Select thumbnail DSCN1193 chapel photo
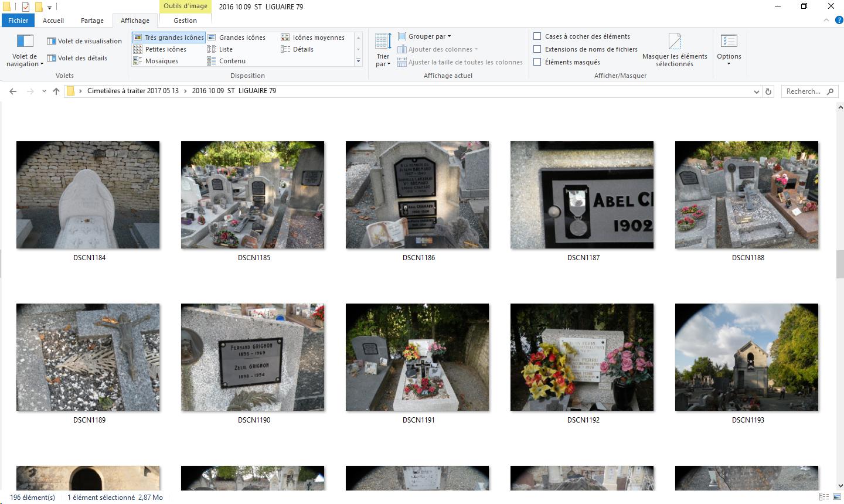 pos(747,357)
